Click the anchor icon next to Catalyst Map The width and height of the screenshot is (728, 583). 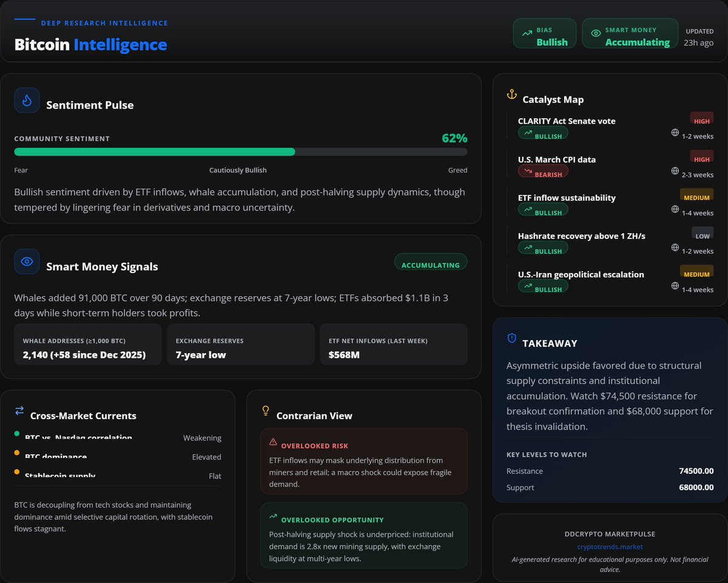click(x=511, y=95)
